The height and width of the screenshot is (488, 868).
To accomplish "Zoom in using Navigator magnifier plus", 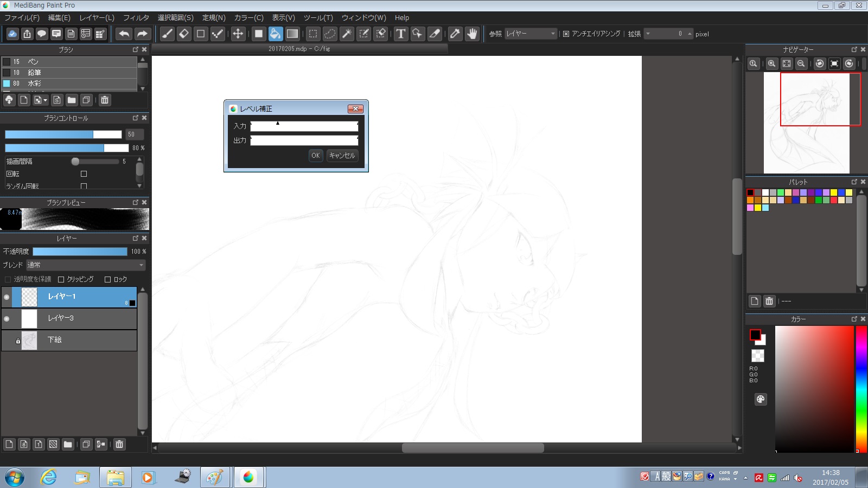I will (771, 63).
